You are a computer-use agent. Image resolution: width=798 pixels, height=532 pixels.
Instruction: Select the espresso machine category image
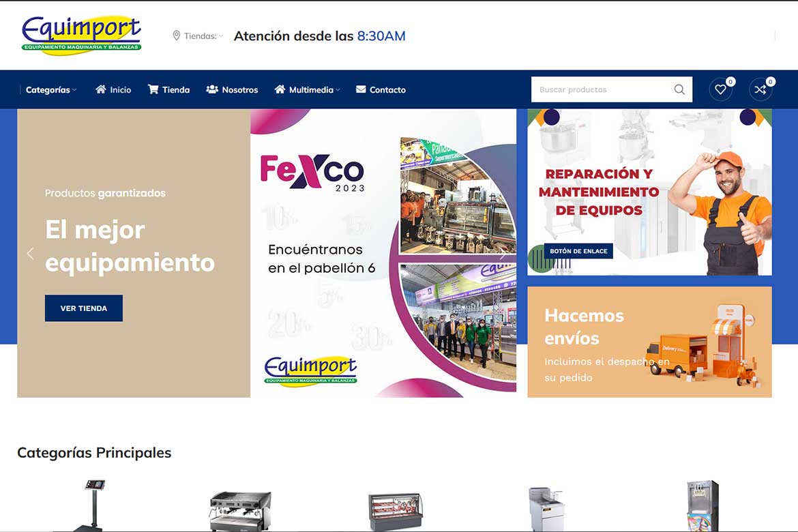click(x=239, y=511)
